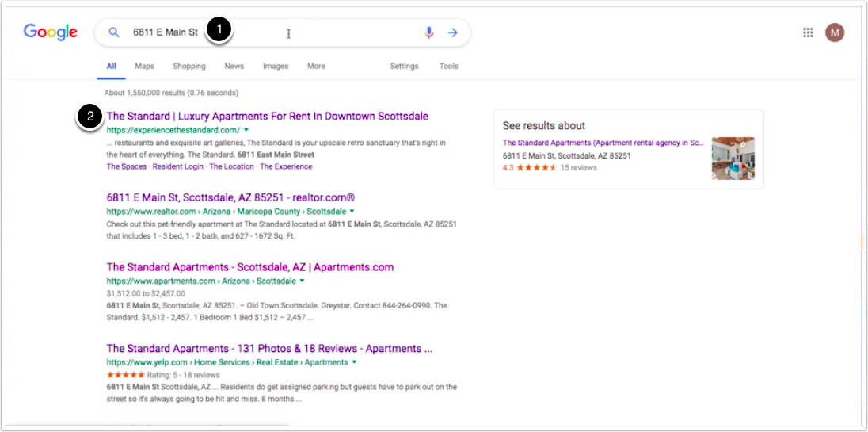This screenshot has width=868, height=432.
Task: Click the Google logo
Action: [51, 32]
